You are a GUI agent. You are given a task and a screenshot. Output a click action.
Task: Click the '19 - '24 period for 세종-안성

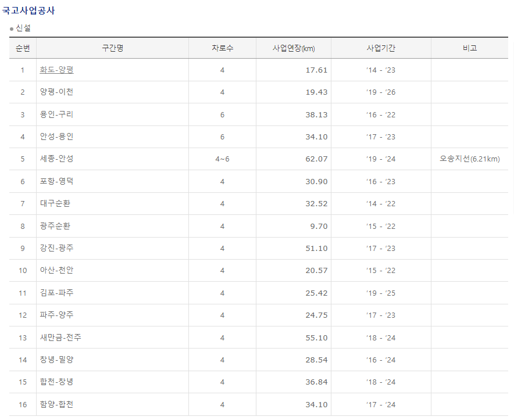[x=381, y=159]
